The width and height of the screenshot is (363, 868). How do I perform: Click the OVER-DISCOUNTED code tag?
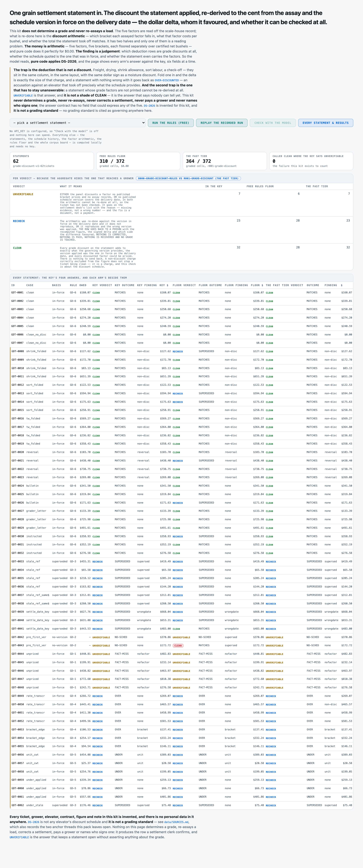(x=166, y=80)
